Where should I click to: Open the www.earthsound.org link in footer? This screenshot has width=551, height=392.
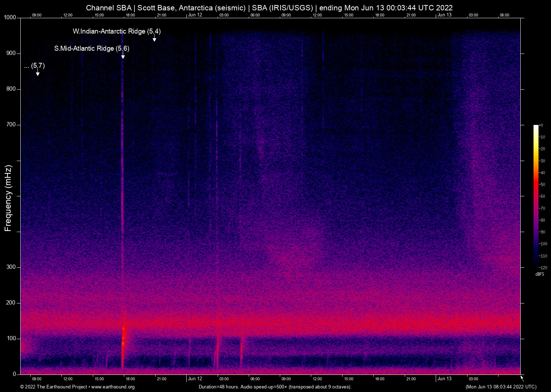click(113, 387)
